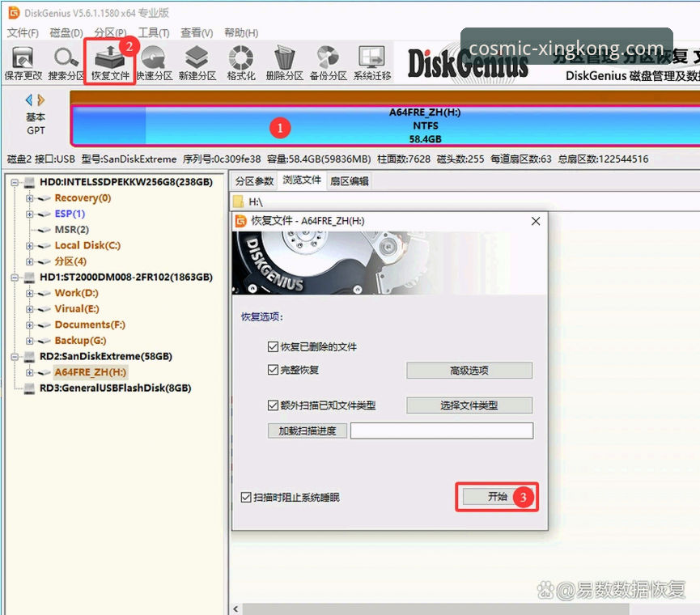
Task: Toggle the extra scan known file types checkbox
Action: [x=273, y=405]
